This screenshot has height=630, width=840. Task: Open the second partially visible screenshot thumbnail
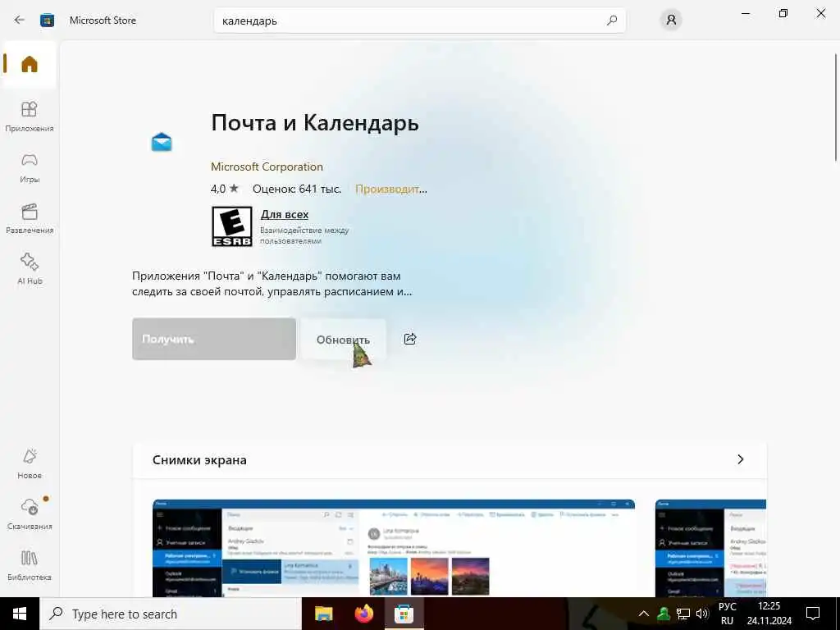tap(710, 547)
